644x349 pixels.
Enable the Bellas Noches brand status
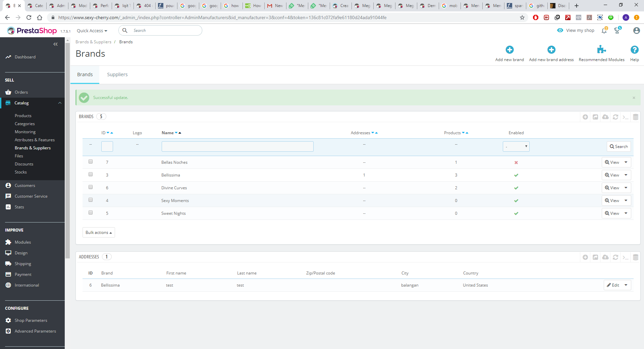point(516,162)
